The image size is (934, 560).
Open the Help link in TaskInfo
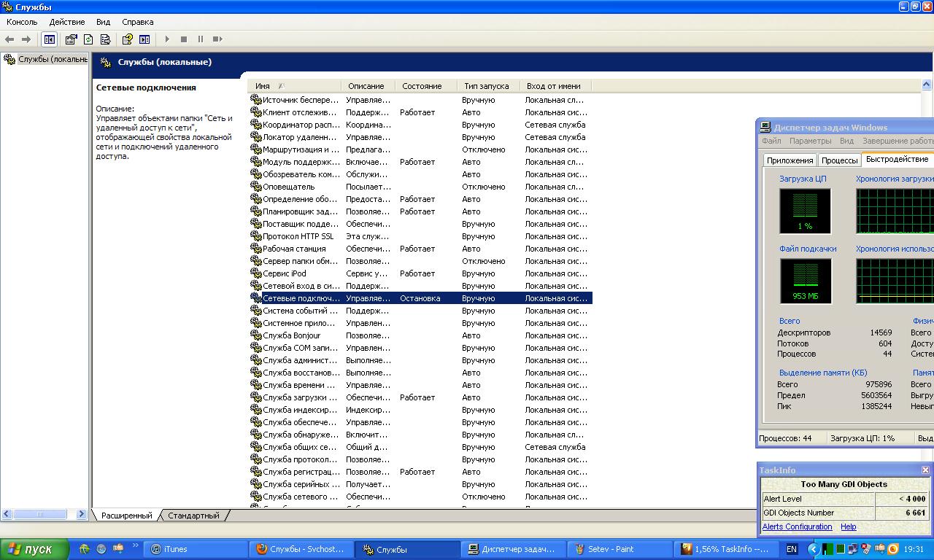pos(848,526)
